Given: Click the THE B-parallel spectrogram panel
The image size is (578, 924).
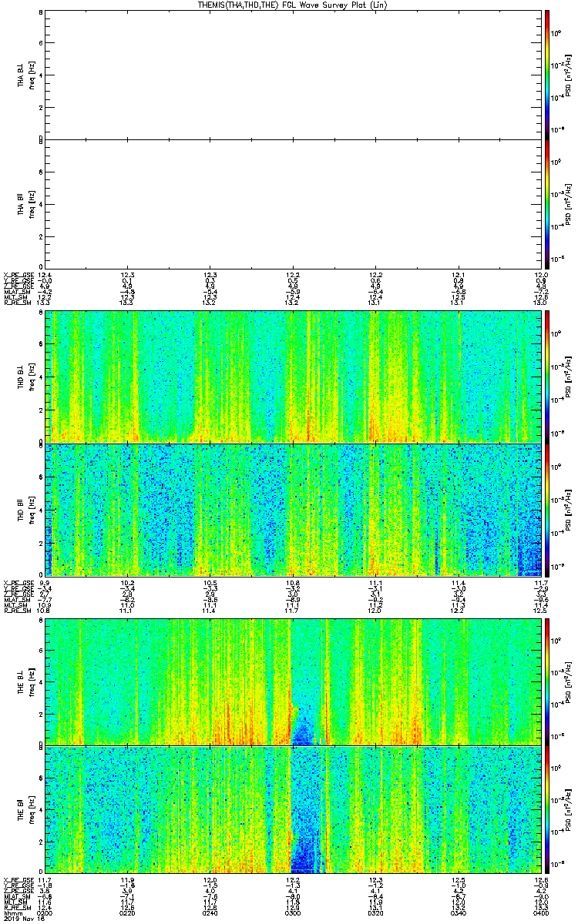Looking at the screenshot, I should (x=292, y=809).
